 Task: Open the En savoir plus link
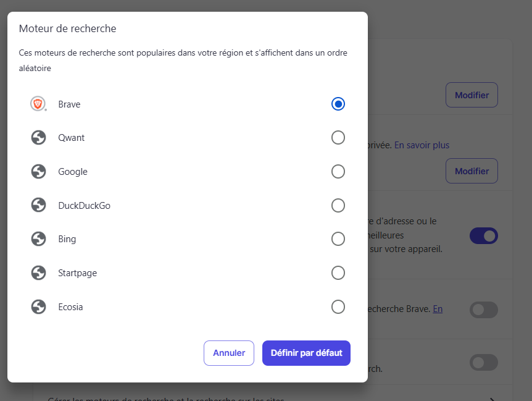(x=422, y=145)
